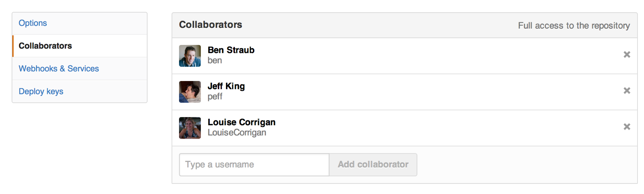Visit the Louise Corrigan name link
Viewport: 644px width, 194px height.
tap(241, 122)
